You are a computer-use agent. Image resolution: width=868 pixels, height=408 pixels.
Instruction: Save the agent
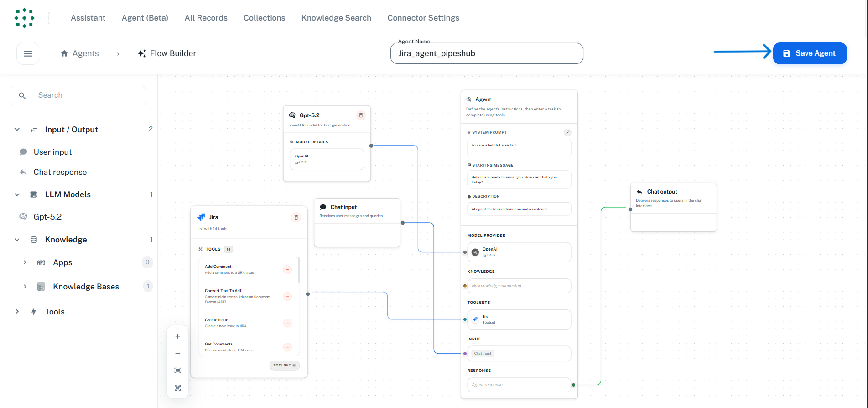(x=810, y=53)
